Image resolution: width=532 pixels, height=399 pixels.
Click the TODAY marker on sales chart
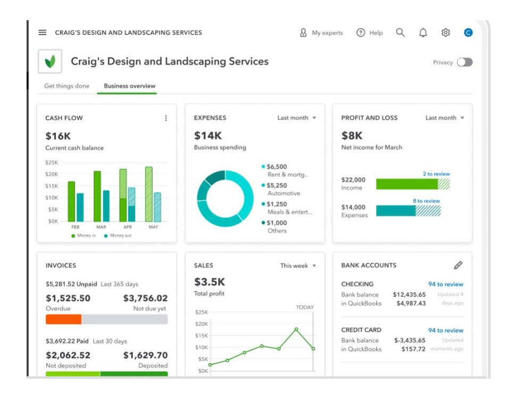pos(305,307)
